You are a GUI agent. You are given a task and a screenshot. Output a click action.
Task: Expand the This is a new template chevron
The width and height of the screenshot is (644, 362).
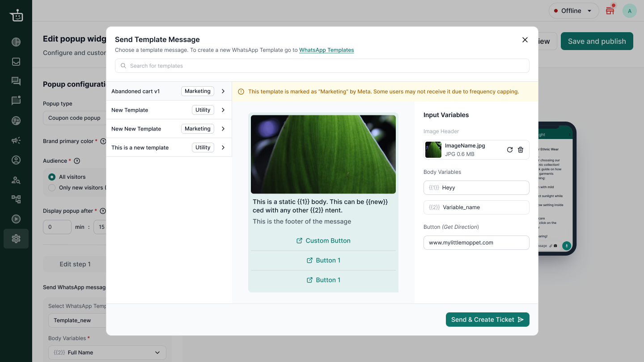[x=223, y=147]
